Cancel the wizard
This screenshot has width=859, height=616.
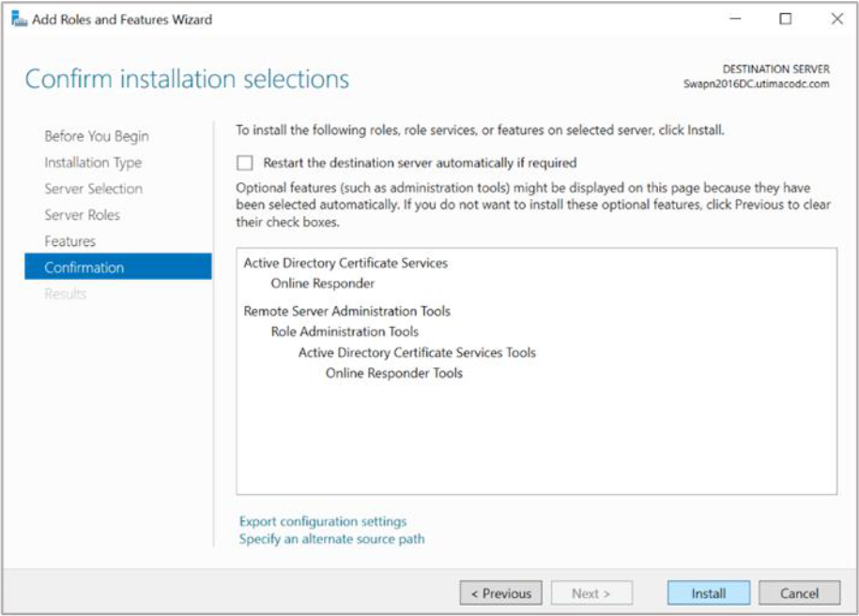[x=799, y=593]
